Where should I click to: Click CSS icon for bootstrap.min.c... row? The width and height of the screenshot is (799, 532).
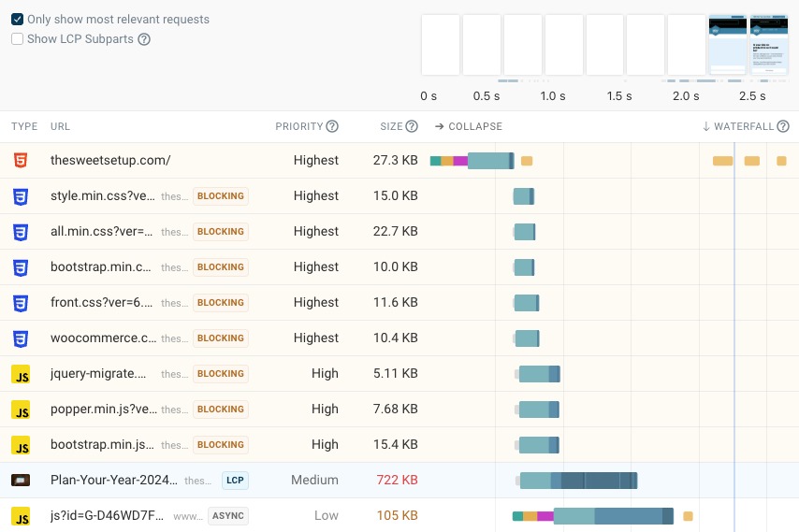(21, 267)
